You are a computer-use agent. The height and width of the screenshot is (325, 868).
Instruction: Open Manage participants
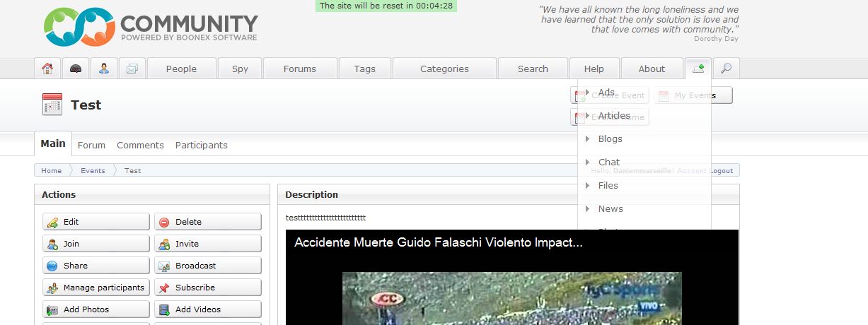tap(96, 288)
